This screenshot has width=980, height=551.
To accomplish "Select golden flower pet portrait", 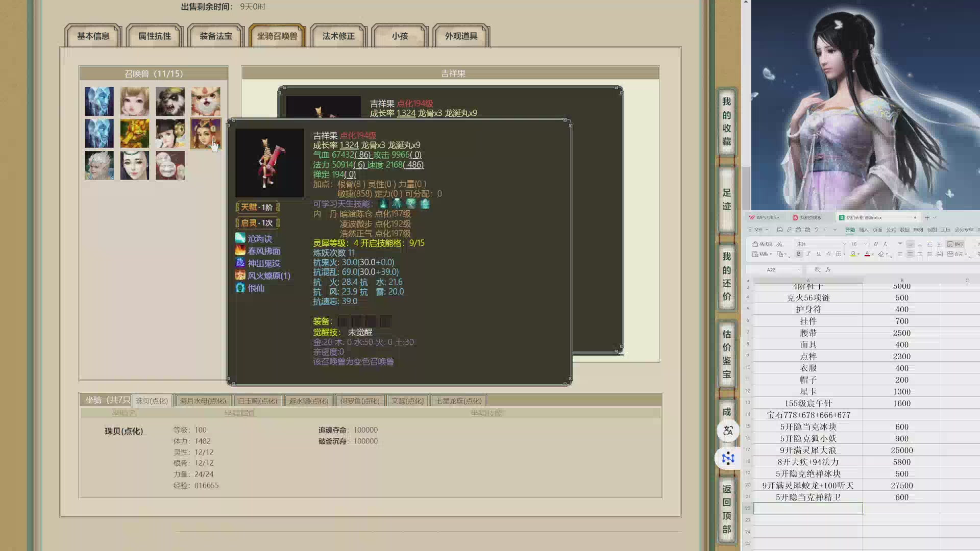I will click(135, 133).
